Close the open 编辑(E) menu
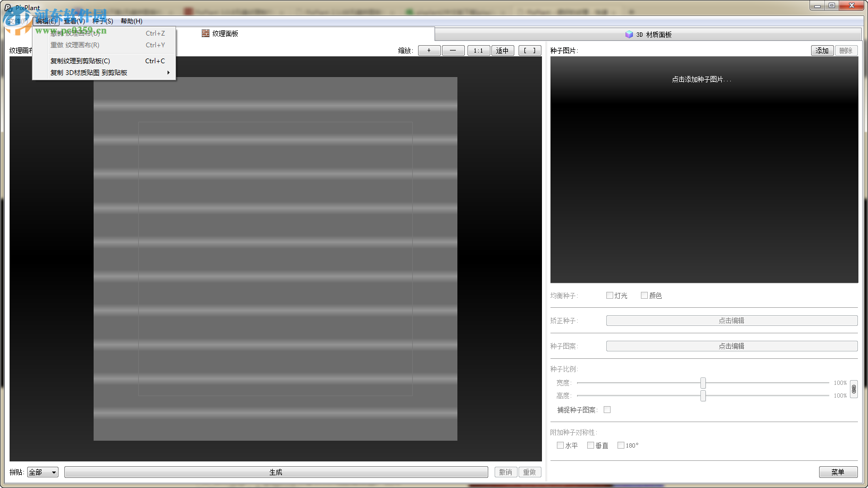The width and height of the screenshot is (868, 488). coord(45,21)
